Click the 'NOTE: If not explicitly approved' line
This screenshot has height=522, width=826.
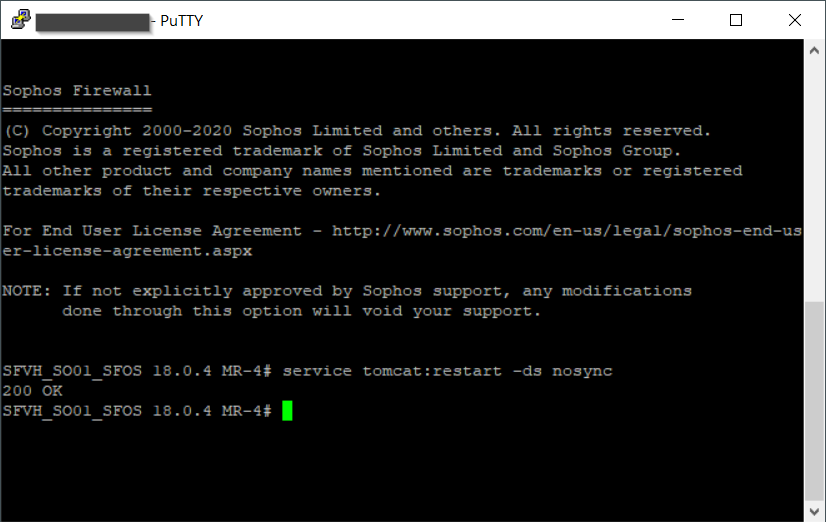tap(347, 291)
